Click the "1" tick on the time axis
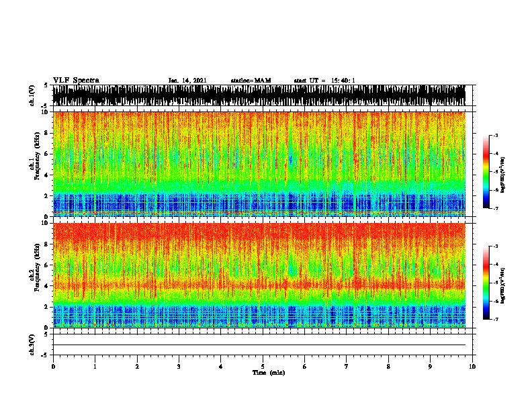The height and width of the screenshot is (411, 532). coord(95,367)
